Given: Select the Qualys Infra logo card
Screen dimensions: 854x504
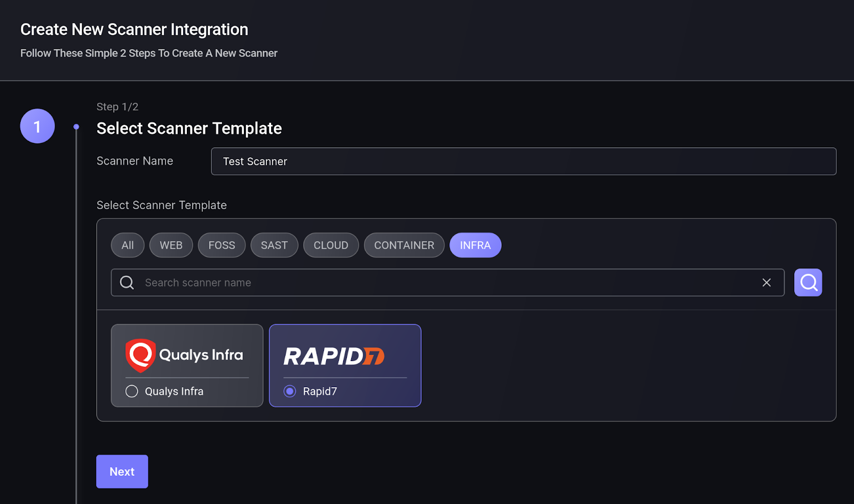Looking at the screenshot, I should [x=187, y=365].
